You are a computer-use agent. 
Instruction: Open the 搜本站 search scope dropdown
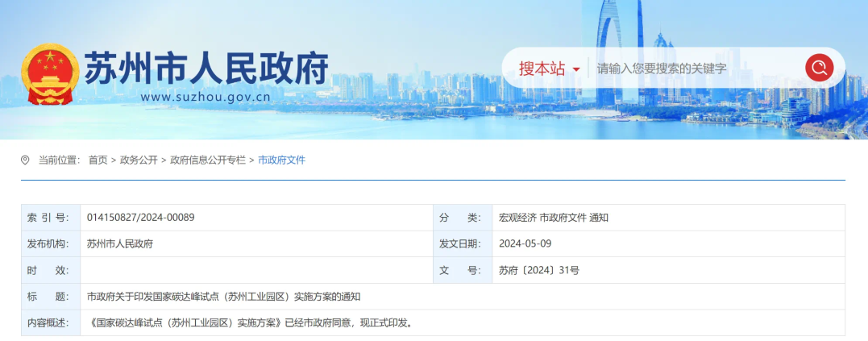pyautogui.click(x=549, y=69)
